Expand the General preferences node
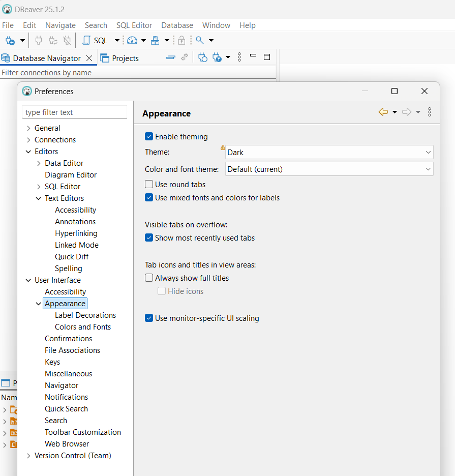This screenshot has height=476, width=455. coord(28,128)
